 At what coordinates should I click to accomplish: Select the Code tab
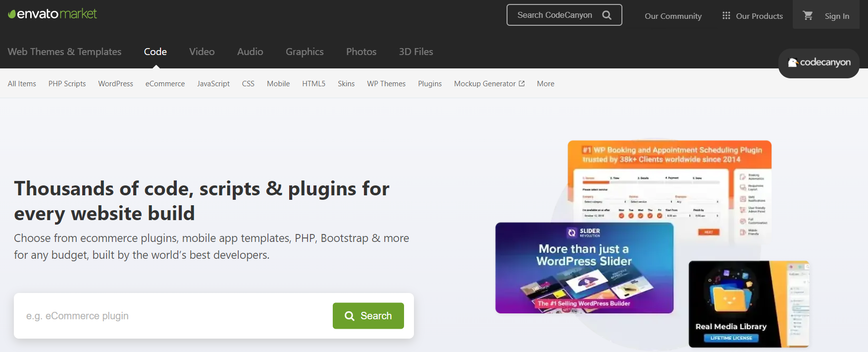coord(155,52)
